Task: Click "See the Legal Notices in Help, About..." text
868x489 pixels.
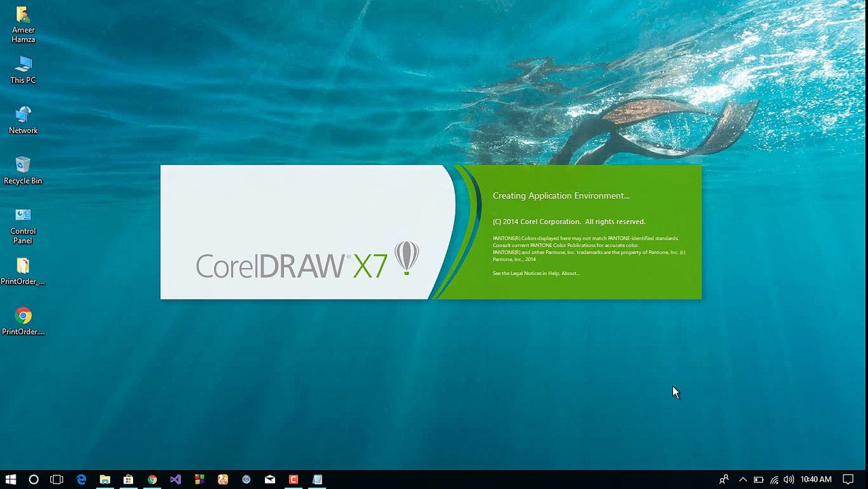Action: click(536, 273)
